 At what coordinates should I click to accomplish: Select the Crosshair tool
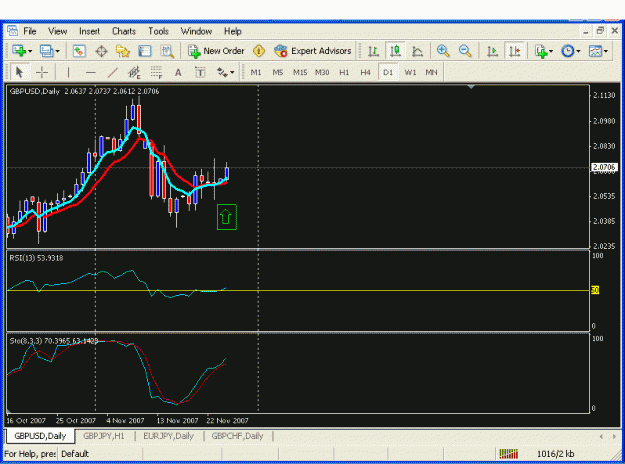(41, 72)
